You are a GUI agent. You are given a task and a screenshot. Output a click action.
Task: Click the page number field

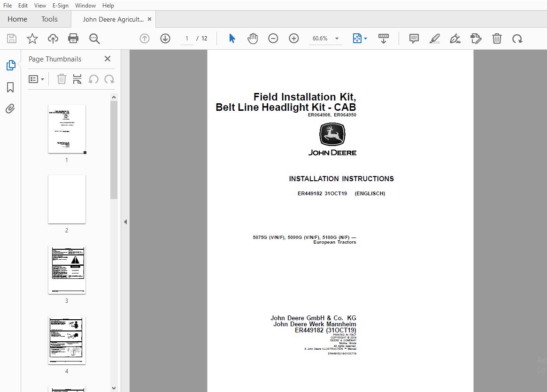(186, 38)
